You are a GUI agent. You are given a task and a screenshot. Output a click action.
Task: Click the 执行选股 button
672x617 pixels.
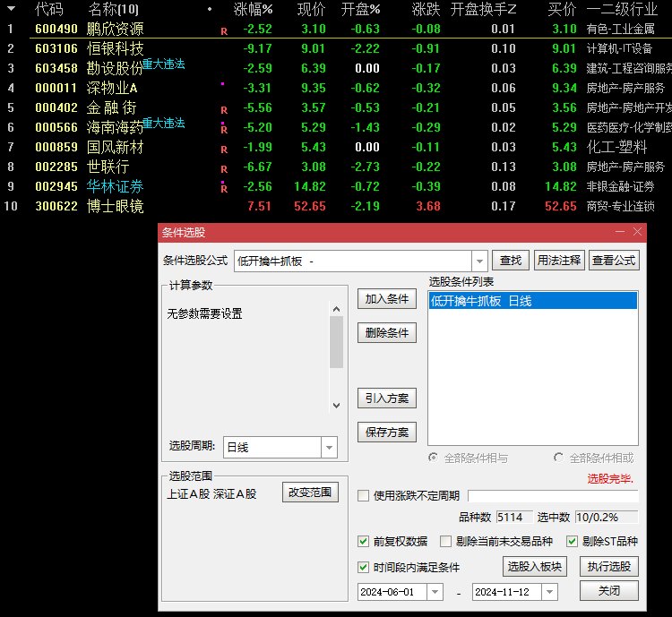609,567
